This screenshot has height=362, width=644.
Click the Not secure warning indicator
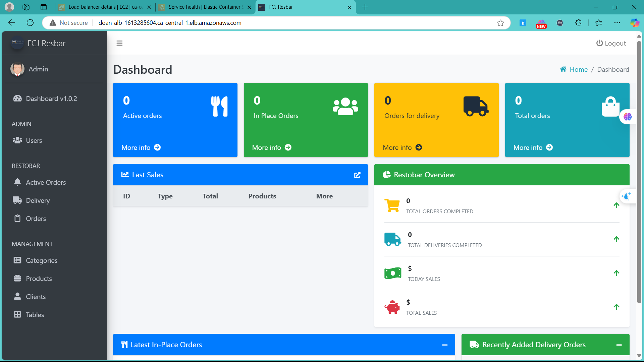[x=69, y=23]
